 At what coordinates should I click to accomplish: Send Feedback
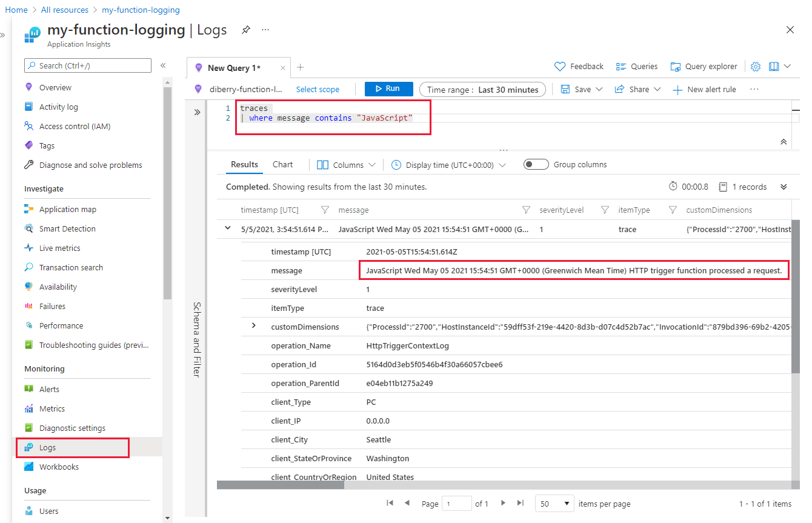(579, 67)
